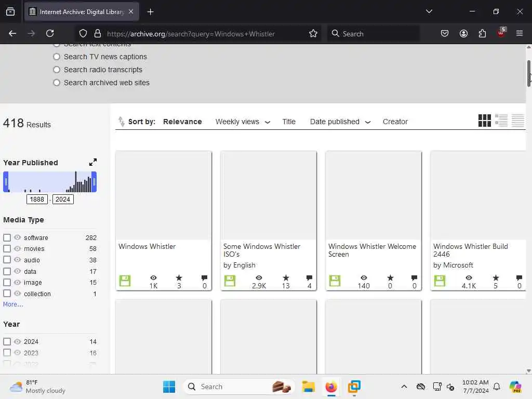Sort results by Creator
This screenshot has height=399, width=532.
(x=395, y=122)
